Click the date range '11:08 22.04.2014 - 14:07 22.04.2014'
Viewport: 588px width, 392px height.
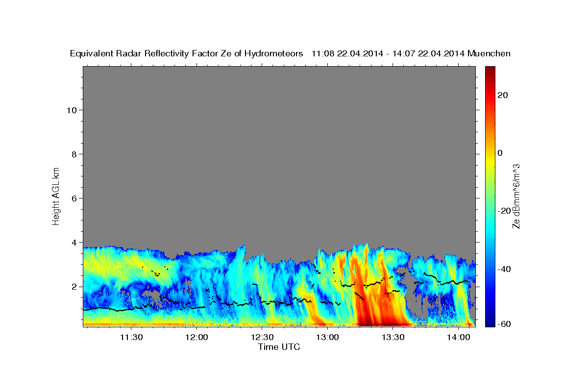coord(388,53)
